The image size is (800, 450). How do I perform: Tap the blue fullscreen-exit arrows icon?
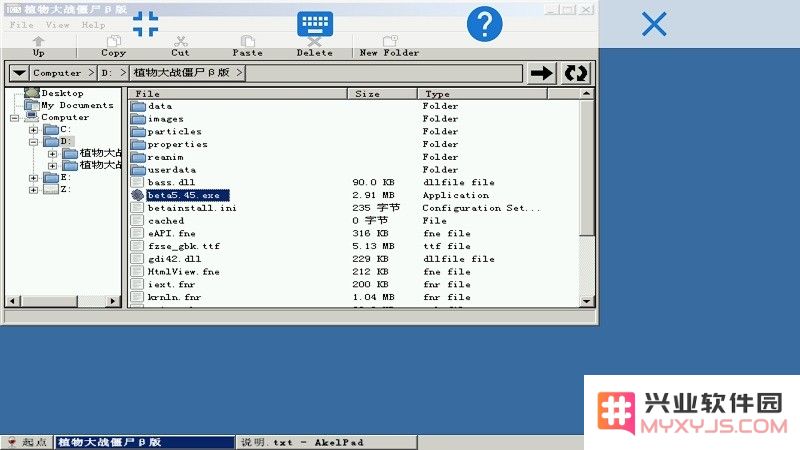coord(145,24)
